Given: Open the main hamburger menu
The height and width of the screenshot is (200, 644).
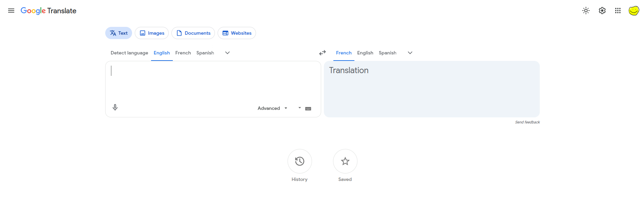Looking at the screenshot, I should tap(11, 11).
